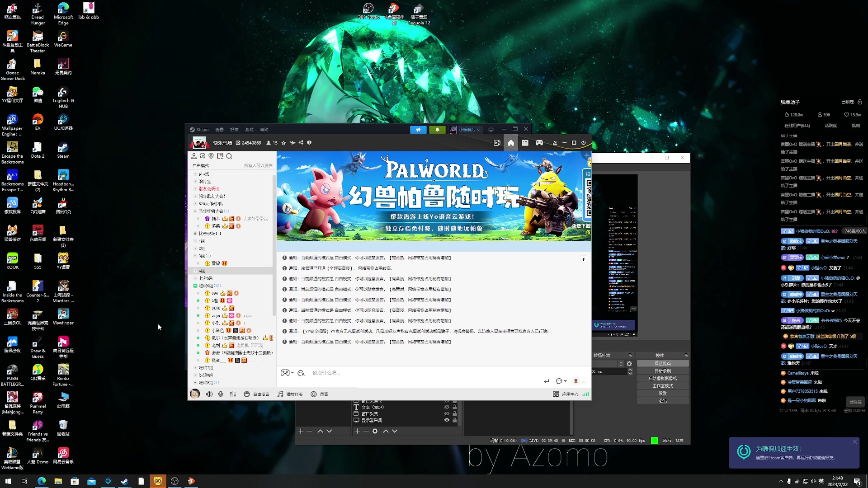Open the Steam 游戏 menu
This screenshot has width=868, height=488.
249,130
